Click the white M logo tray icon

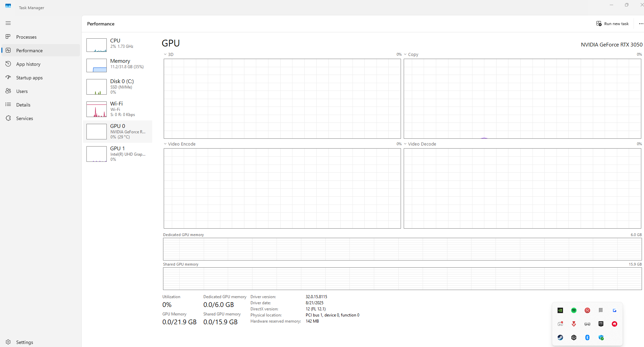[x=587, y=324]
